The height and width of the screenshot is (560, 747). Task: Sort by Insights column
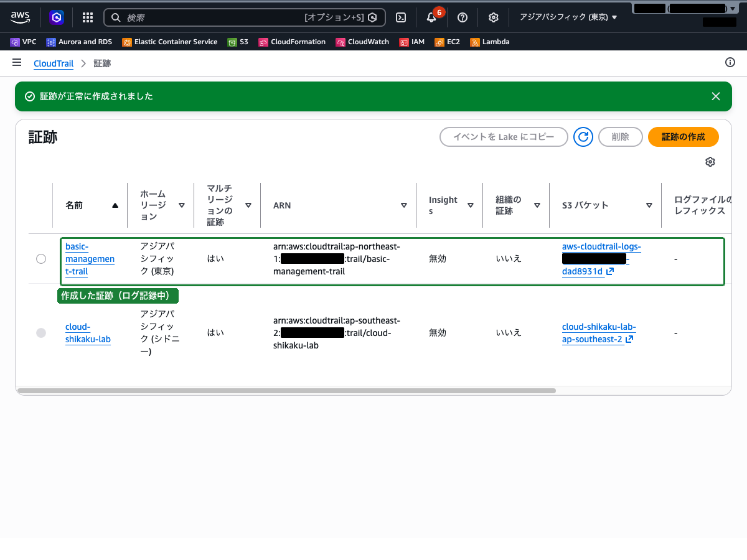click(471, 205)
